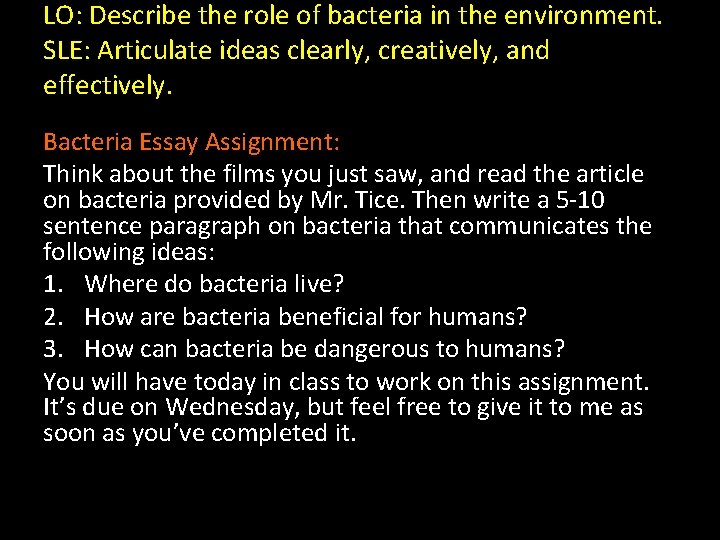Image resolution: width=720 pixels, height=540 pixels.
Task: Click the number '1.' list marker
Action: pyautogui.click(x=56, y=284)
